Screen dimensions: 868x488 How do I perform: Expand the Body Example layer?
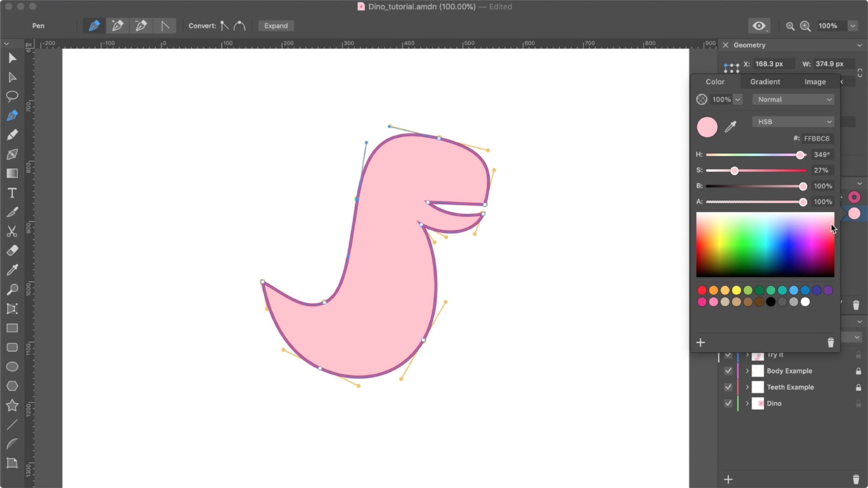pyautogui.click(x=747, y=371)
